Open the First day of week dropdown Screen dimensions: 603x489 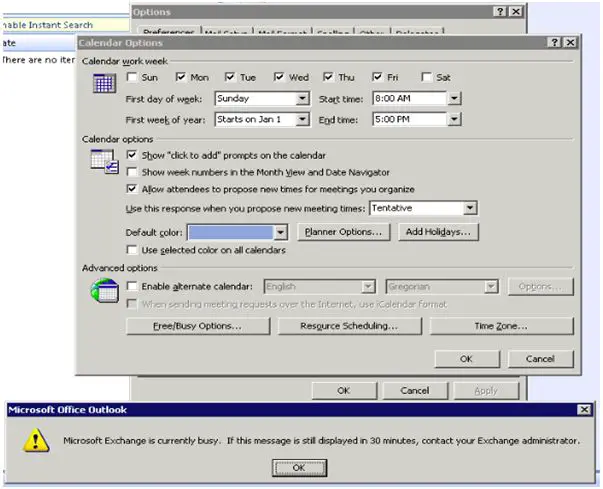point(303,98)
